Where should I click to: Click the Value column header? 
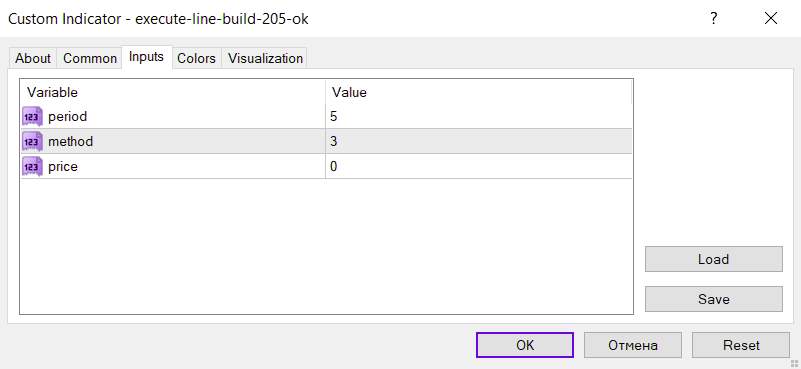coord(479,93)
